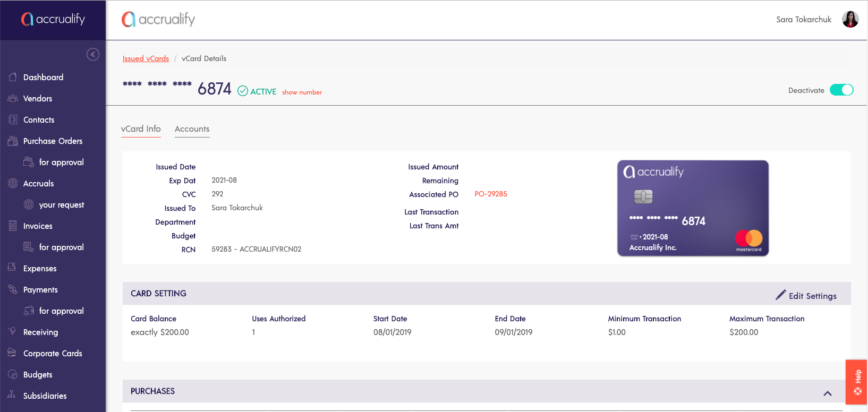
Task: Click the virtual card image ending 6874
Action: [x=693, y=208]
